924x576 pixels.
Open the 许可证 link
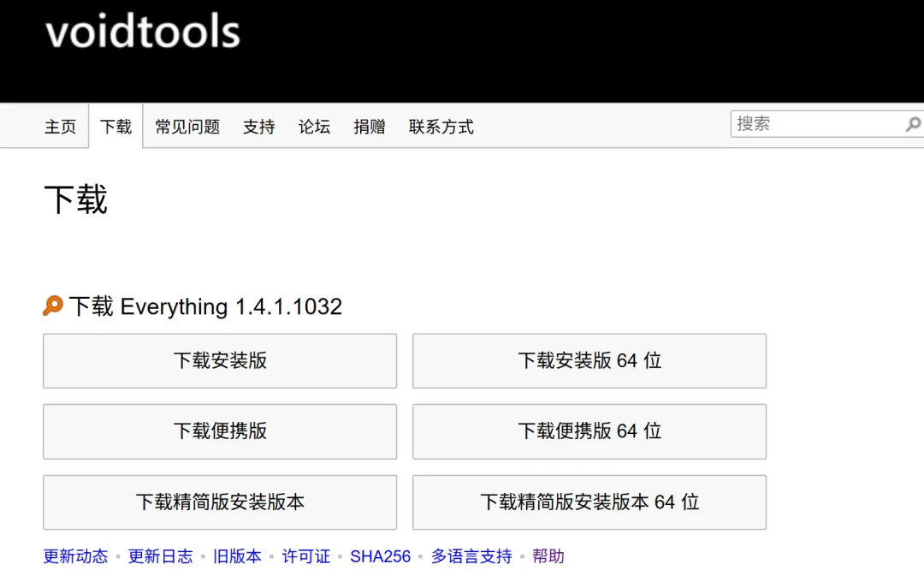point(305,556)
